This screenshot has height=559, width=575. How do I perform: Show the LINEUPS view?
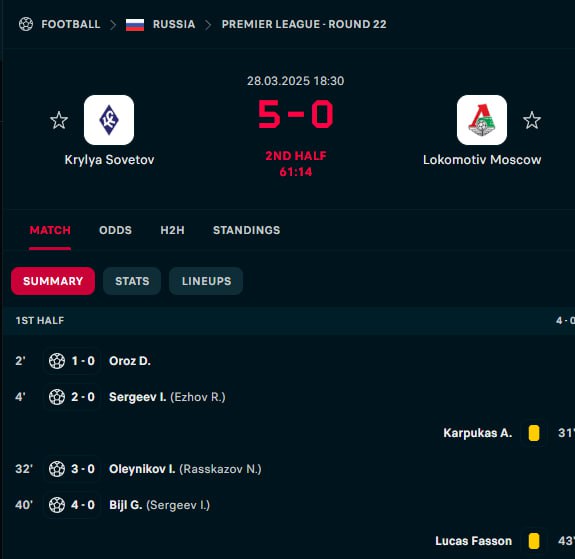tap(206, 281)
